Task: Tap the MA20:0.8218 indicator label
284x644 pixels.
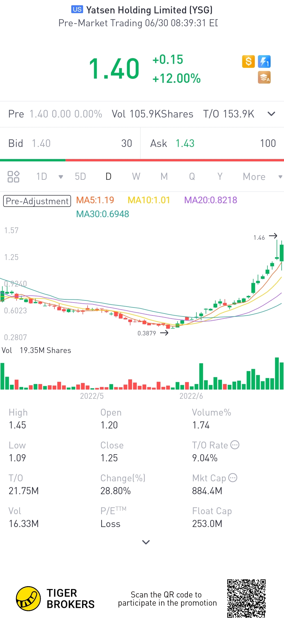Action: (x=211, y=200)
